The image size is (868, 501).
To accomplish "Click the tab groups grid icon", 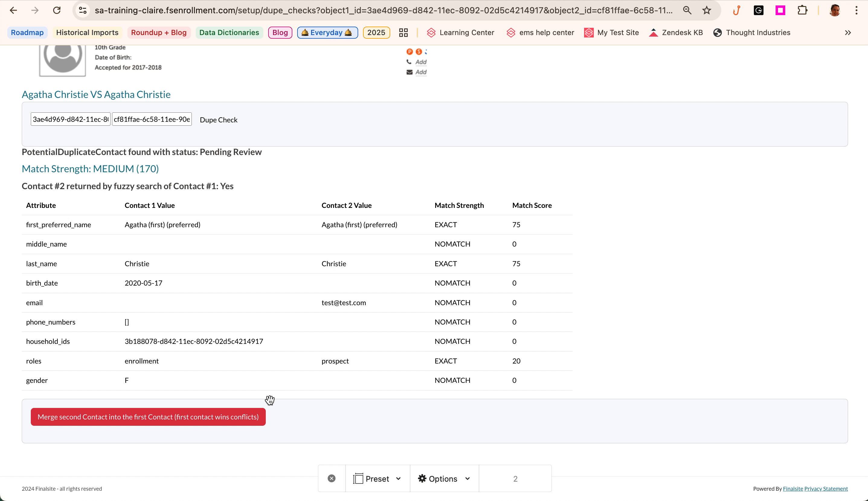I will (403, 33).
